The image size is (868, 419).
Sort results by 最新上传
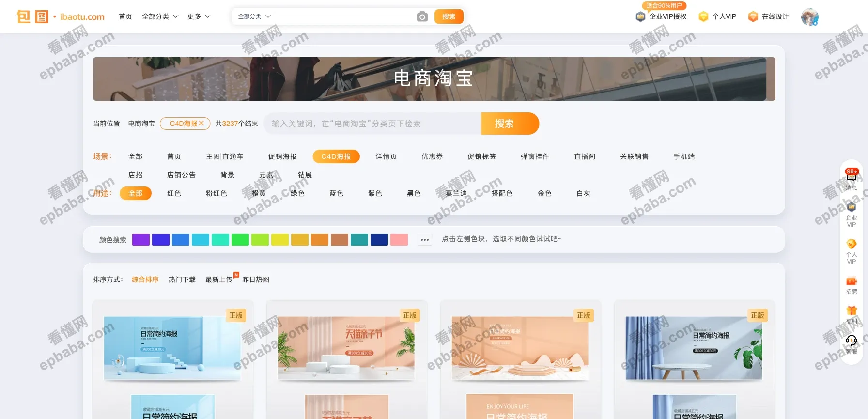click(x=219, y=279)
